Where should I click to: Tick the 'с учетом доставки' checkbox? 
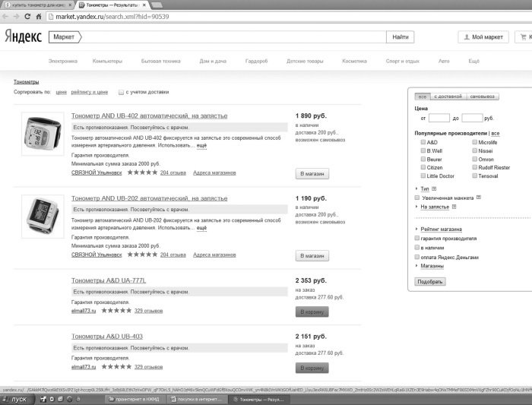pyautogui.click(x=121, y=92)
